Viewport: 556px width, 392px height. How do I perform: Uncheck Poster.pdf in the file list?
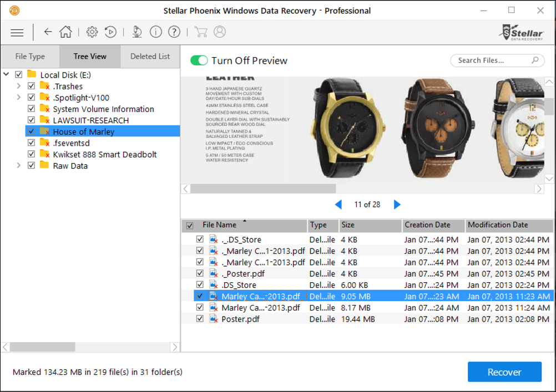tap(200, 319)
